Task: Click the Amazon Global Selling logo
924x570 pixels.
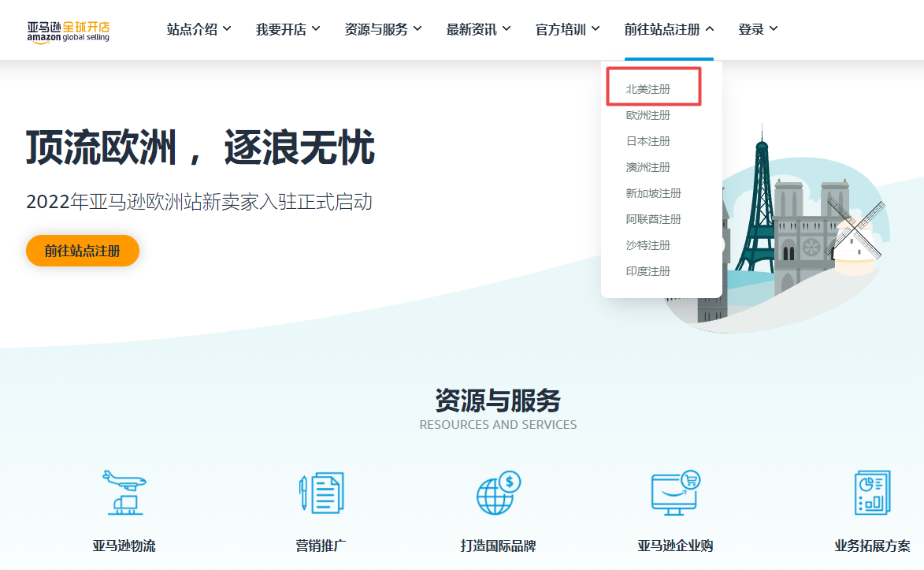Action: tap(69, 32)
